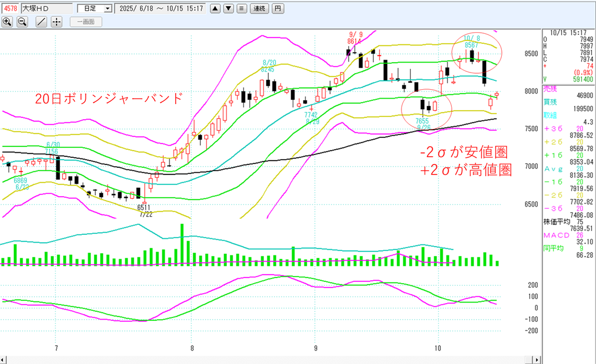
Task: Click the zoom out magnifier icon
Action: click(x=22, y=22)
